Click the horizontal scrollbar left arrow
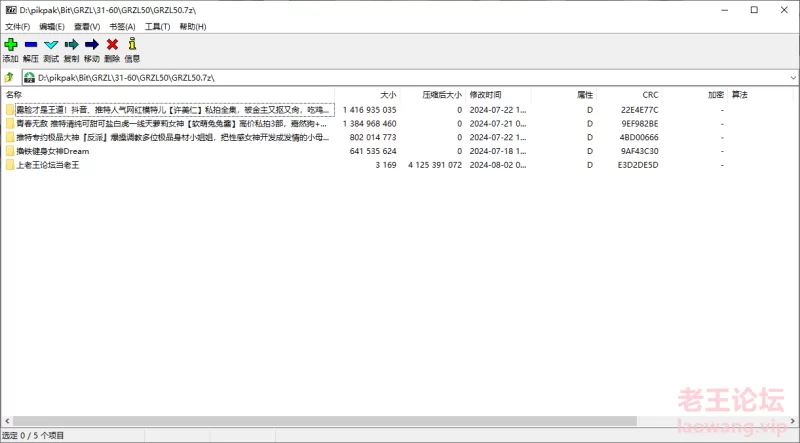Viewport: 800px width, 443px height. click(x=7, y=421)
